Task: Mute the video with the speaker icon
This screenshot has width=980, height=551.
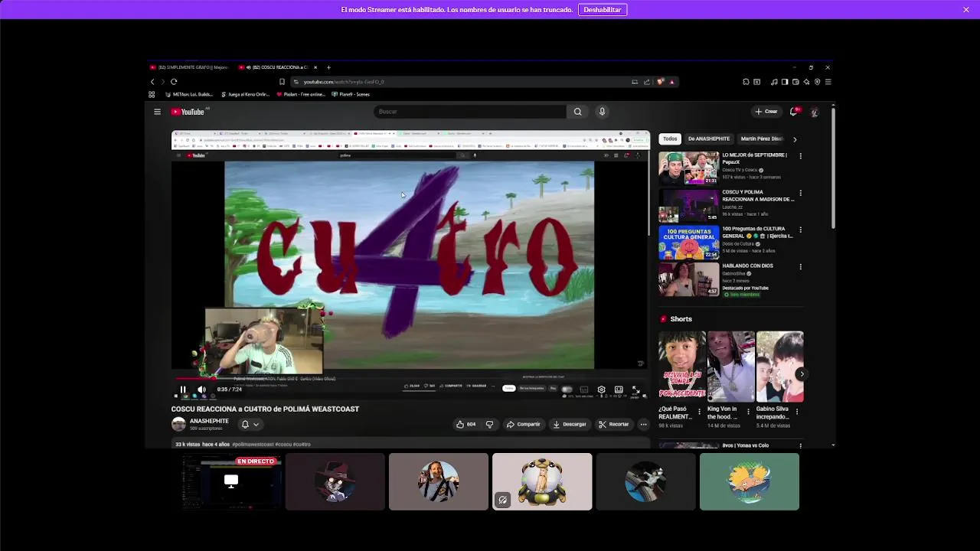Action: pyautogui.click(x=201, y=390)
